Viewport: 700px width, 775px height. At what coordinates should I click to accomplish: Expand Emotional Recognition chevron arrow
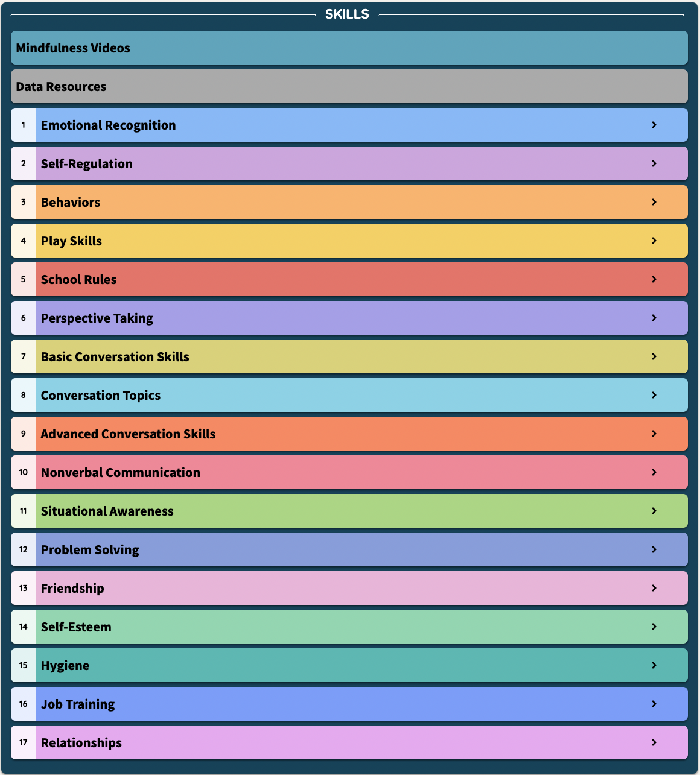tap(654, 125)
